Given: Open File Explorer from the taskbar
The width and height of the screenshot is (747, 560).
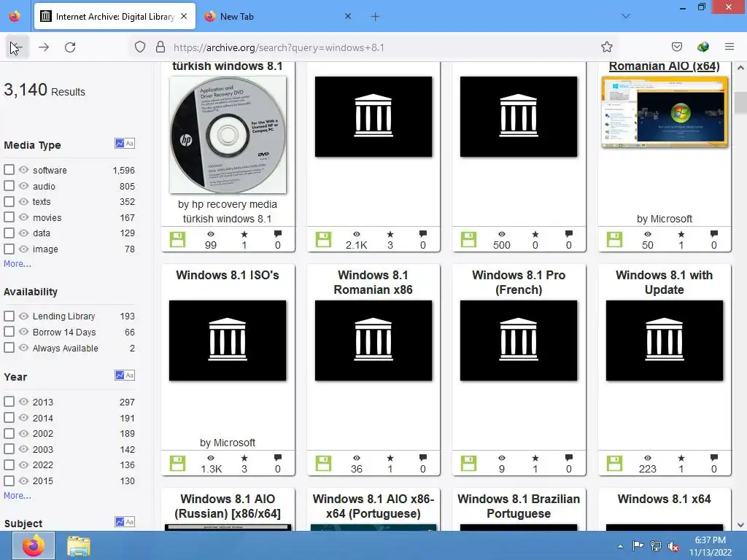Looking at the screenshot, I should coord(79,546).
